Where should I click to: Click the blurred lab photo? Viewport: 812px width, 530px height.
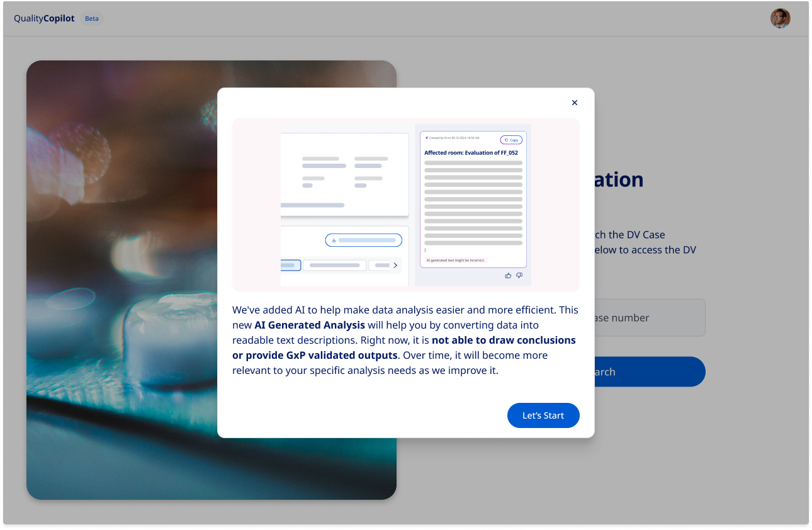point(121,280)
